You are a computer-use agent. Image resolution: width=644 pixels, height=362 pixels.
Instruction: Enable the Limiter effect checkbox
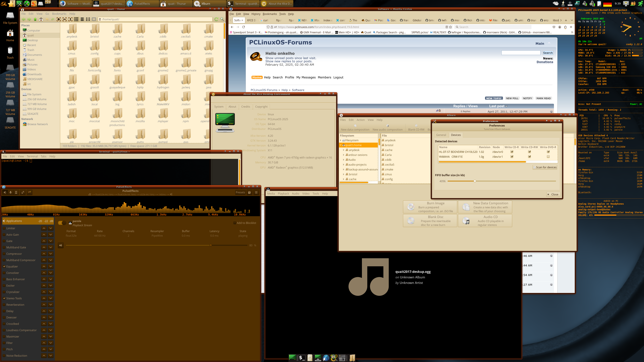pos(4,228)
